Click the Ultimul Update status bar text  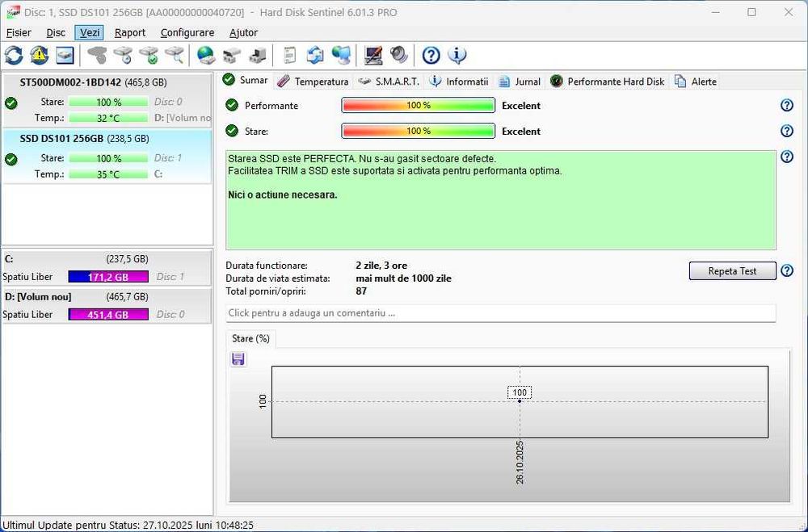128,526
